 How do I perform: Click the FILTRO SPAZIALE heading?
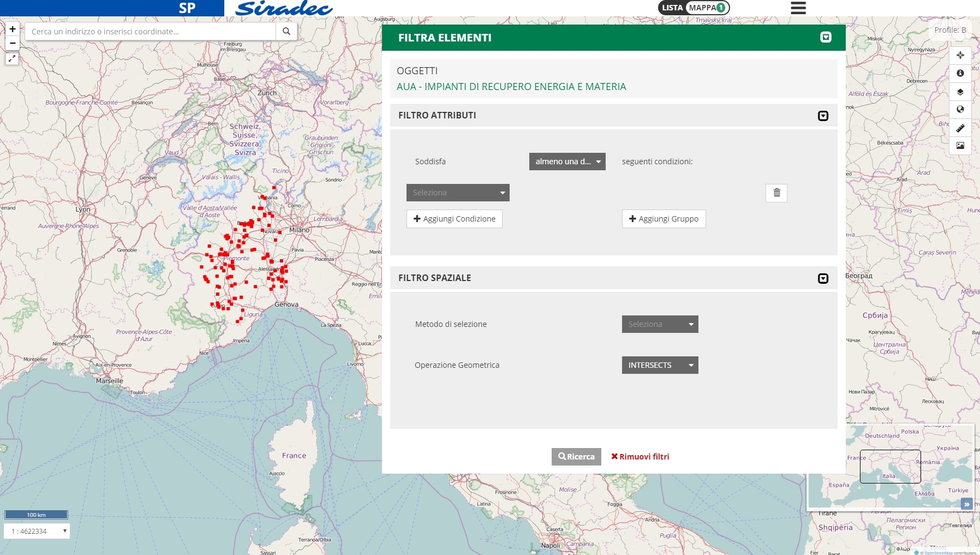coord(434,278)
